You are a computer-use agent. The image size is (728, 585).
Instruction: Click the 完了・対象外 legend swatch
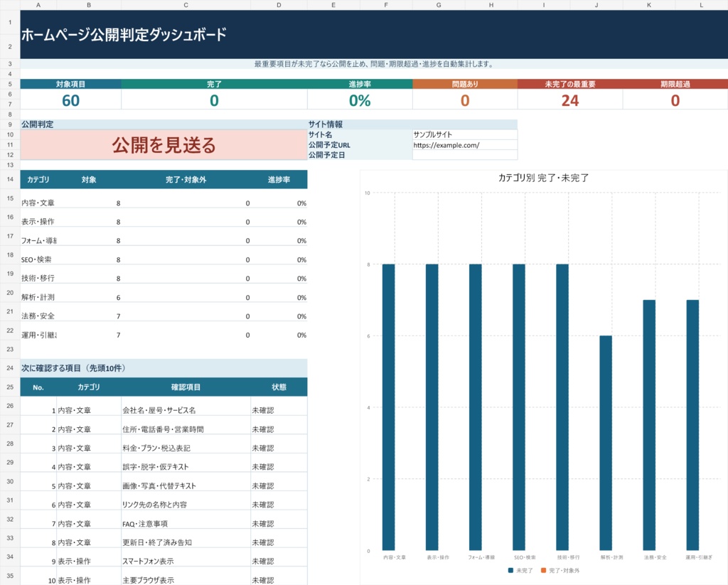coord(543,570)
